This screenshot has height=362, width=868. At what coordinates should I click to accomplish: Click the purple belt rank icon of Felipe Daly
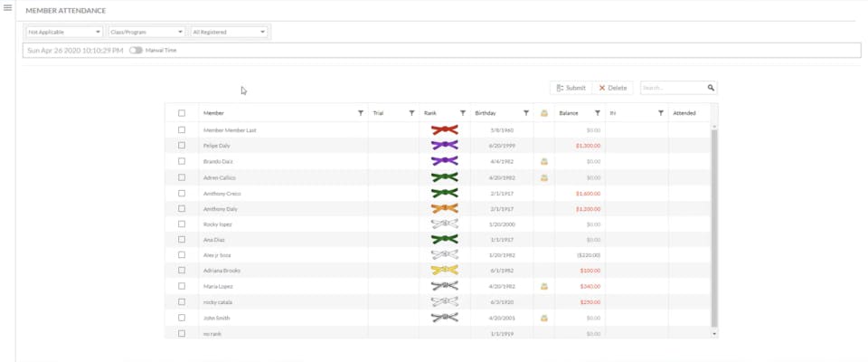click(x=445, y=145)
